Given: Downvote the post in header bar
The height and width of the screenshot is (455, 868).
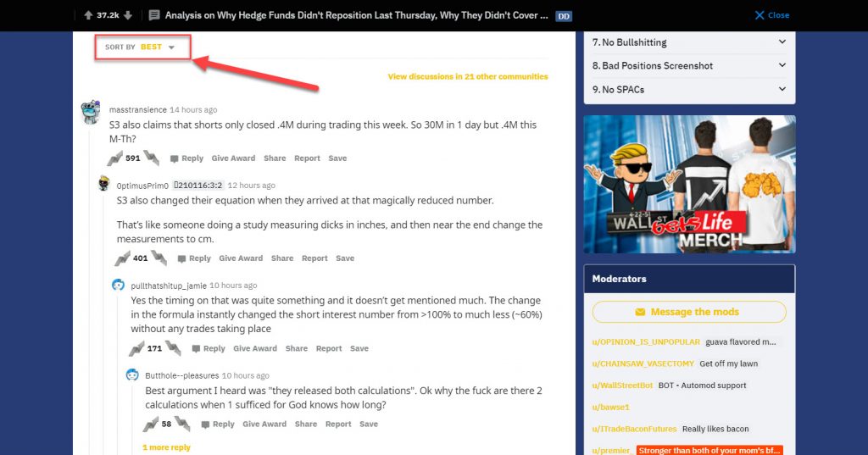Looking at the screenshot, I should tap(128, 15).
